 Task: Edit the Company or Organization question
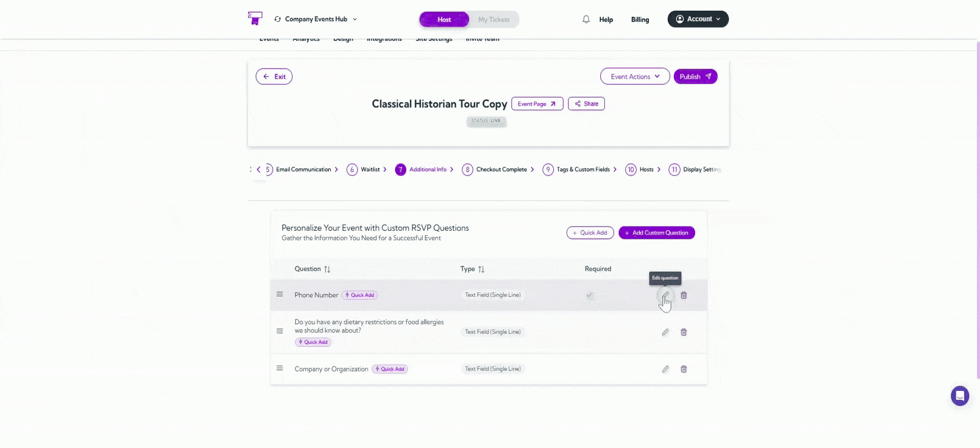[665, 369]
